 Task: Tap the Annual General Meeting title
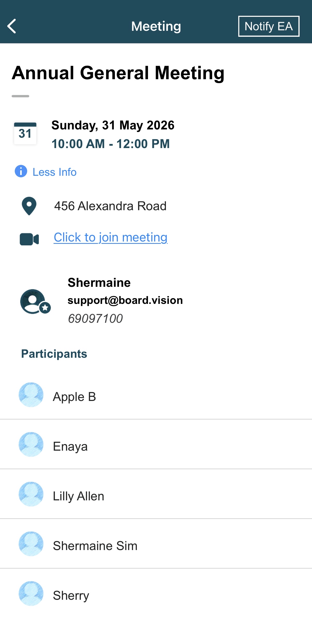click(x=118, y=73)
